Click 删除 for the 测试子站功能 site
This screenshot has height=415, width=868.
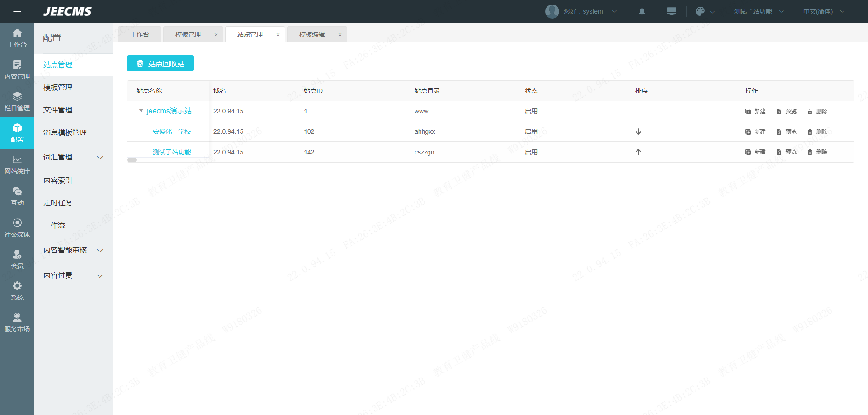click(x=817, y=152)
